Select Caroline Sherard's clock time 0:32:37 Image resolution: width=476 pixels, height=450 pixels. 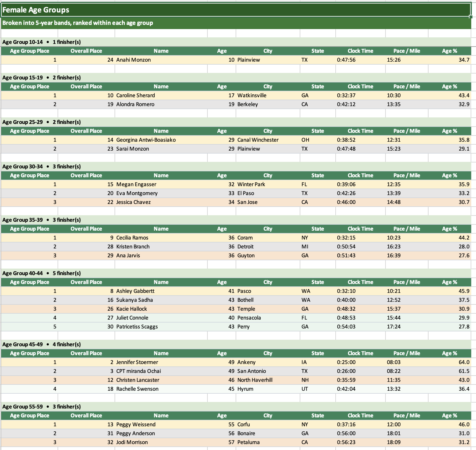[346, 95]
